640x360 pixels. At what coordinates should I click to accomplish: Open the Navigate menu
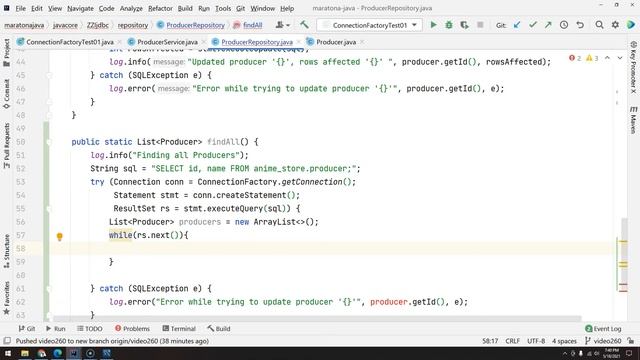(80, 8)
